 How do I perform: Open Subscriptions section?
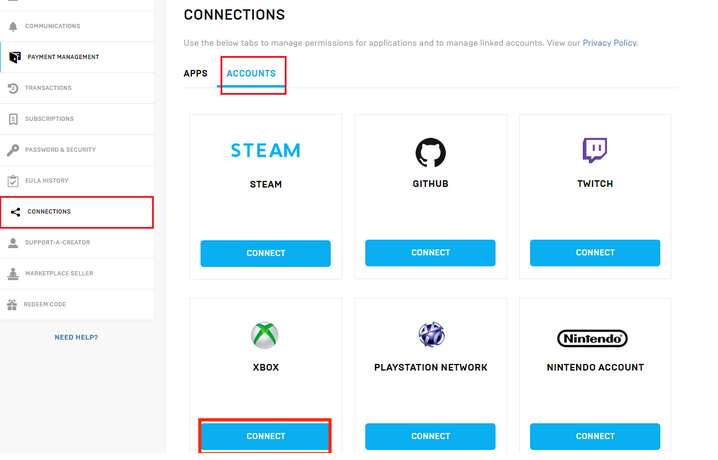(77, 119)
